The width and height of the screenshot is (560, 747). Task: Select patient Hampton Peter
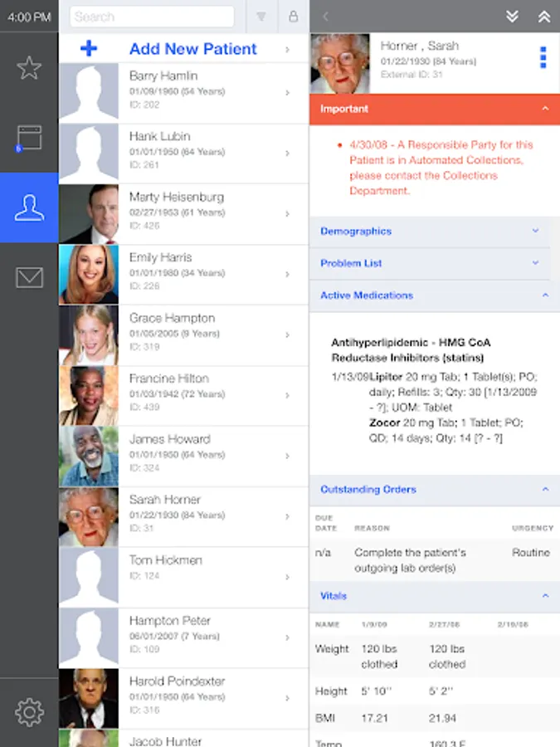click(183, 637)
